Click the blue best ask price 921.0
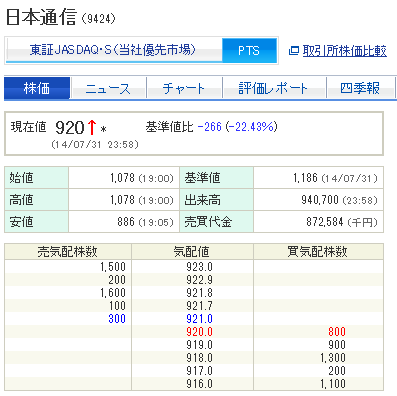 pos(199,319)
